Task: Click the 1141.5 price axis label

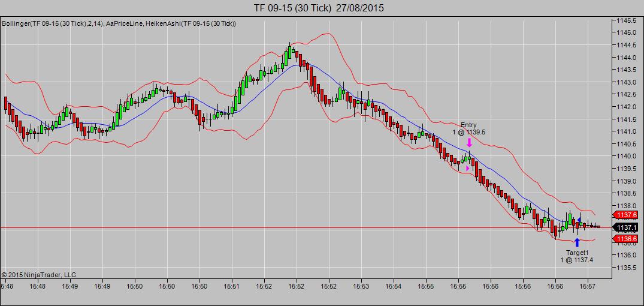Action: (627, 119)
